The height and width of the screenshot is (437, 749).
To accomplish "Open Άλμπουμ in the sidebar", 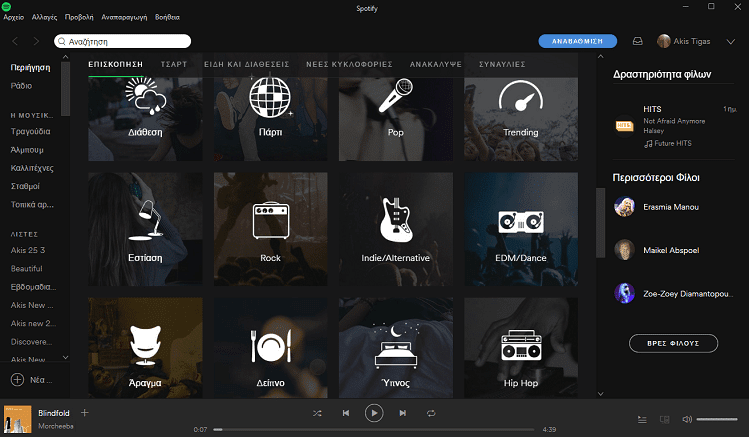I will 27,150.
